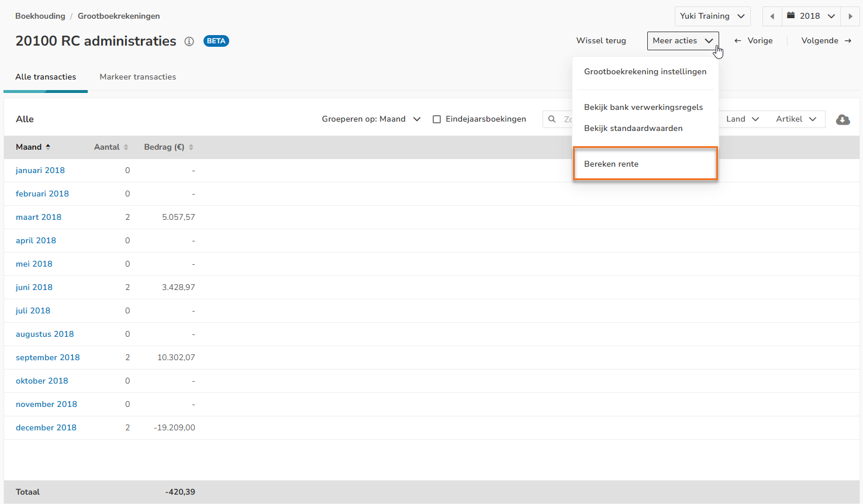Open juli 2018 row link

pos(33,310)
